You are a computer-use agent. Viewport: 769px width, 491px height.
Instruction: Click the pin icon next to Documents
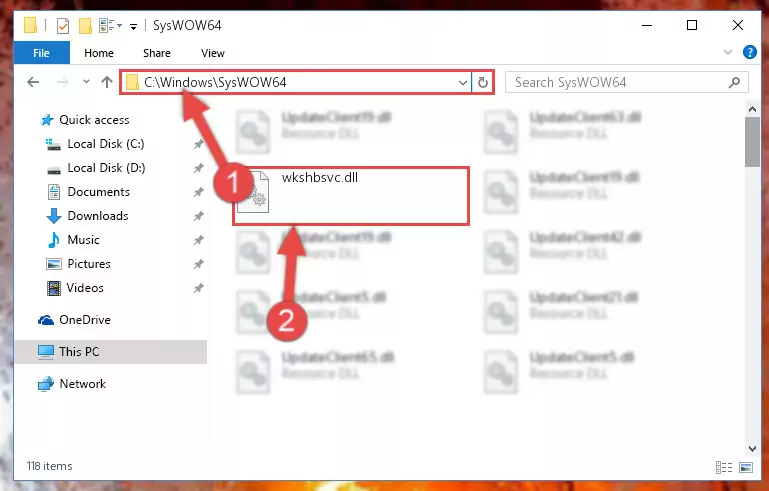(198, 192)
